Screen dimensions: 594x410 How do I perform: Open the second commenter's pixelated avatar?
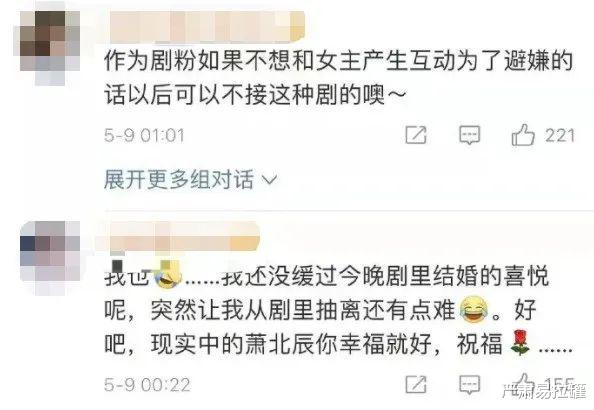click(x=49, y=258)
